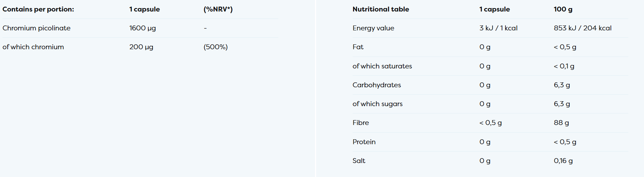Click the 'Contains per portion:' header

pyautogui.click(x=38, y=9)
